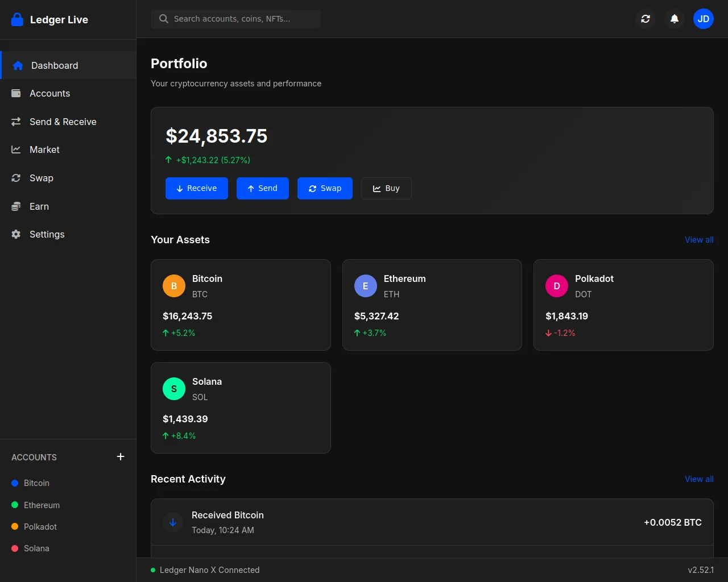
Task: Add account with the plus icon
Action: click(x=121, y=457)
